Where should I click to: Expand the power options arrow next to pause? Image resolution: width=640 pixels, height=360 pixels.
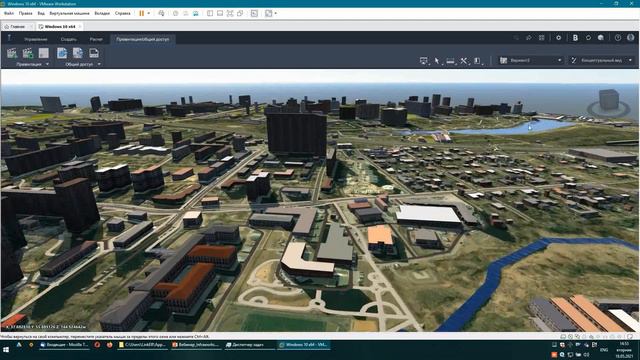[149, 13]
